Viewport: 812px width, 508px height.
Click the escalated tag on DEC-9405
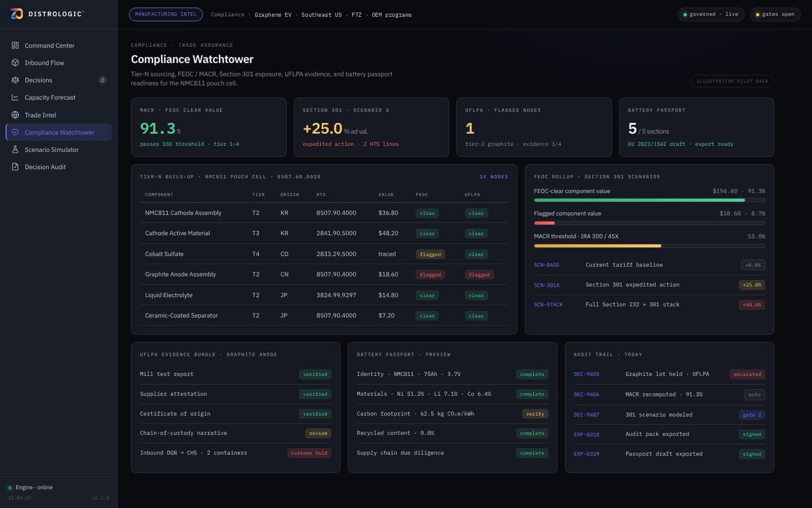pyautogui.click(x=747, y=374)
